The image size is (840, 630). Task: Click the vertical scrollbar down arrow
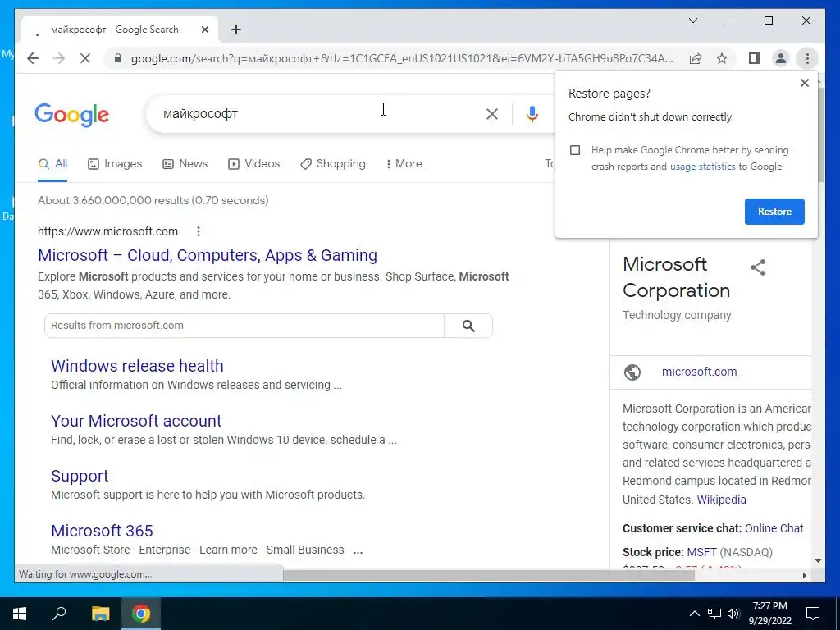(818, 561)
